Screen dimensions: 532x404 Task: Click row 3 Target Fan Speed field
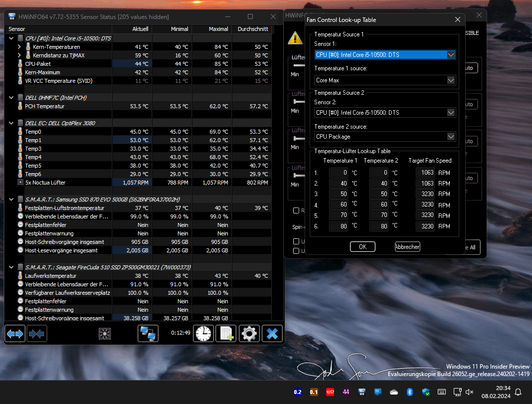(x=425, y=194)
